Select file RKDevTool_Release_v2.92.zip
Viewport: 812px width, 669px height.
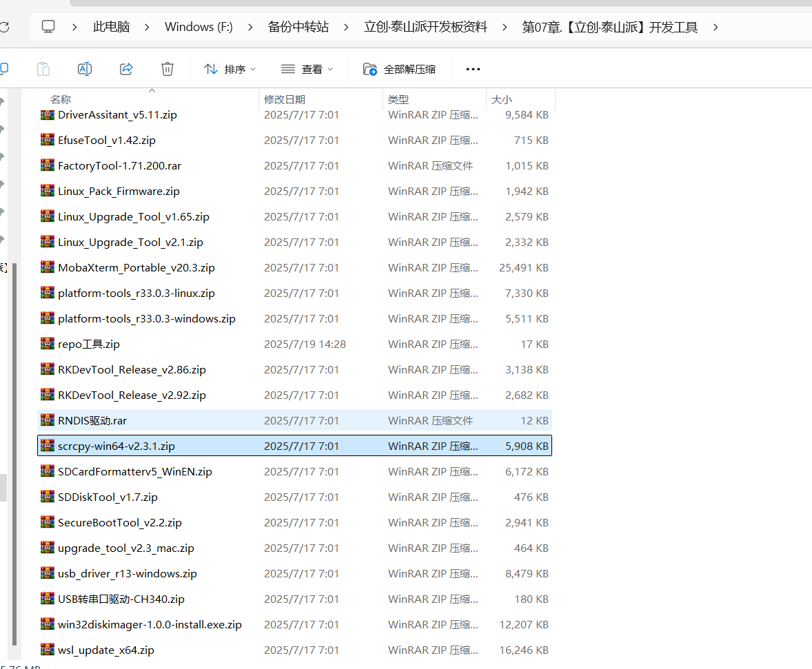[x=294, y=395]
